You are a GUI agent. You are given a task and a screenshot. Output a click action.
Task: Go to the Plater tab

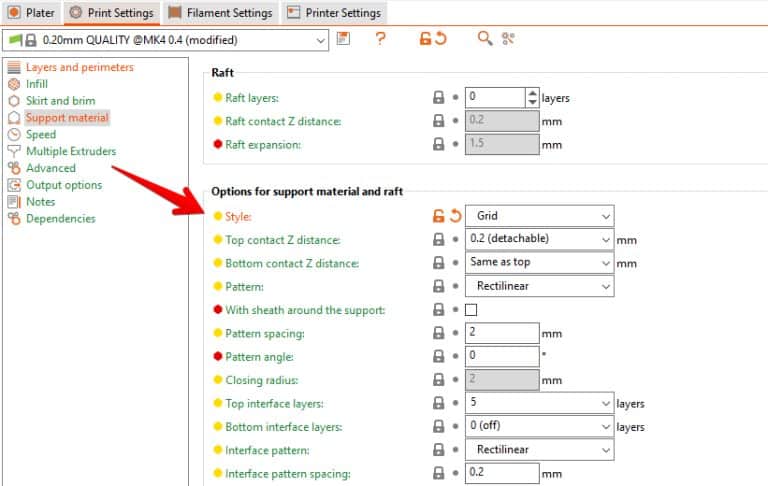coord(30,13)
